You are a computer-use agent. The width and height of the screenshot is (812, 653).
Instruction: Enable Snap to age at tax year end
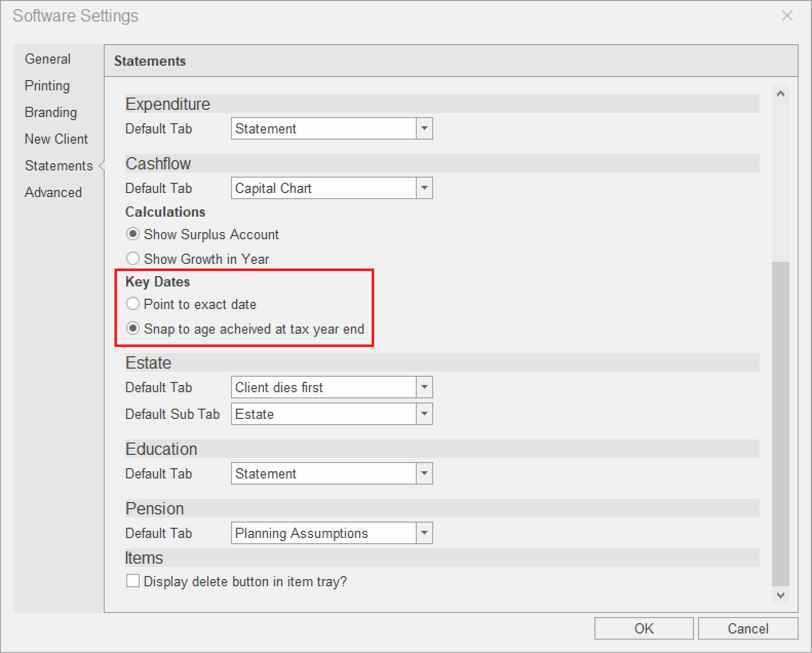pos(133,329)
